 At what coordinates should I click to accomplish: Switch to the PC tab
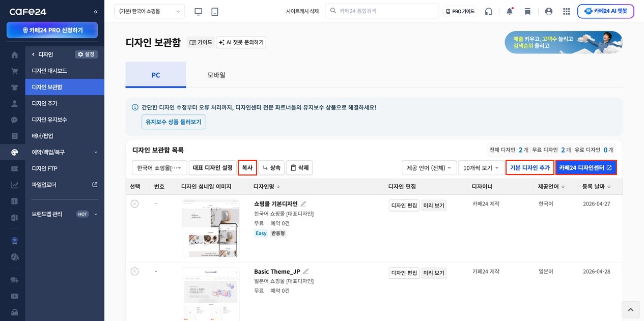[156, 75]
